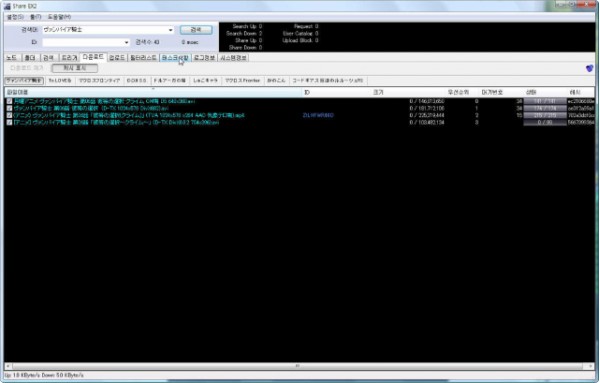This screenshot has width=600, height=383.
Task: Click the status bar Up/Down speed text
Action: (44, 375)
